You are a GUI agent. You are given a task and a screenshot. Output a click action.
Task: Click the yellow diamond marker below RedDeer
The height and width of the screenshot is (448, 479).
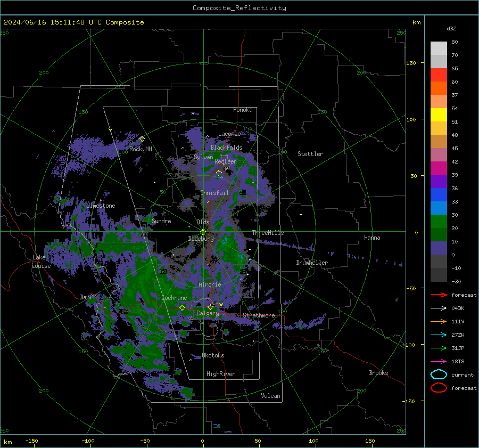219,173
